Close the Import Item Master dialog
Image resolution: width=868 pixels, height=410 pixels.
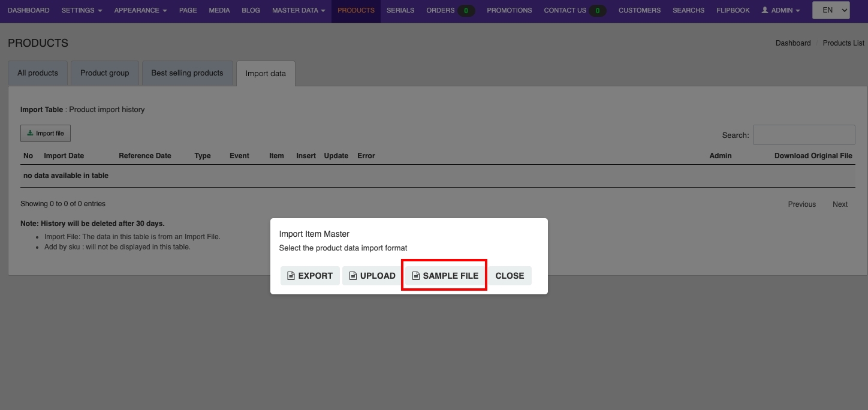coord(510,276)
